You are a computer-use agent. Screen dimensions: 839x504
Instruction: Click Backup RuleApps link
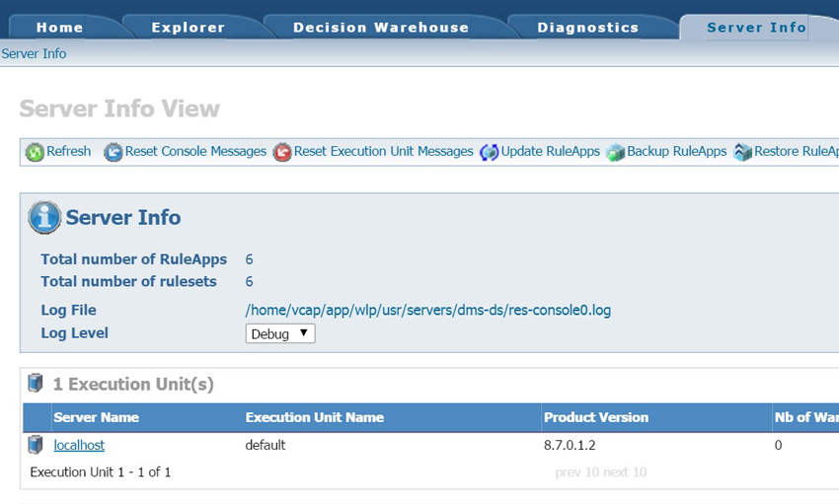point(677,151)
